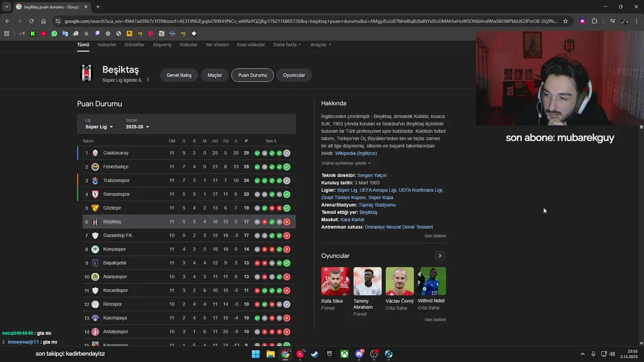Image resolution: width=644 pixels, height=362 pixels.
Task: Switch to the Videolar search tab
Action: (x=189, y=45)
